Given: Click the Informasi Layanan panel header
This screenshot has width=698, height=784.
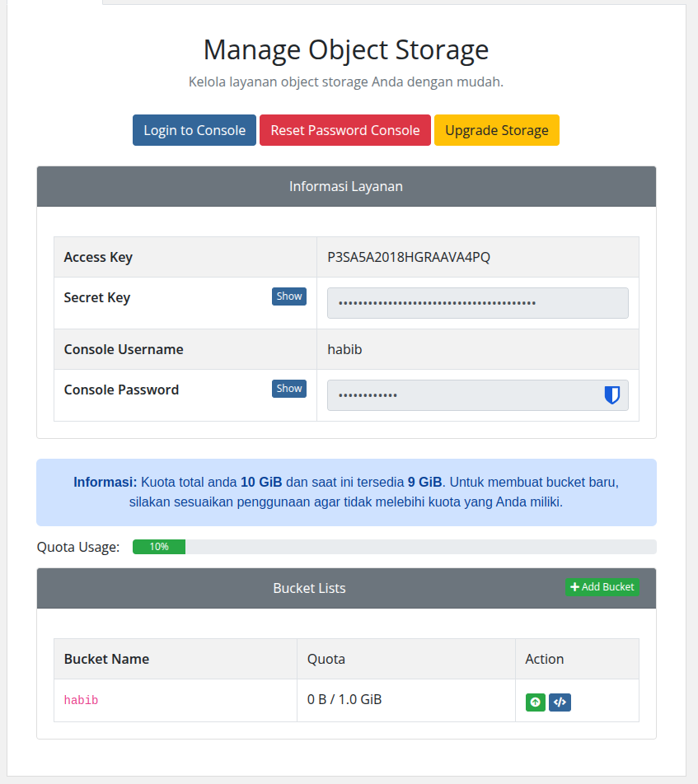Looking at the screenshot, I should tap(346, 187).
